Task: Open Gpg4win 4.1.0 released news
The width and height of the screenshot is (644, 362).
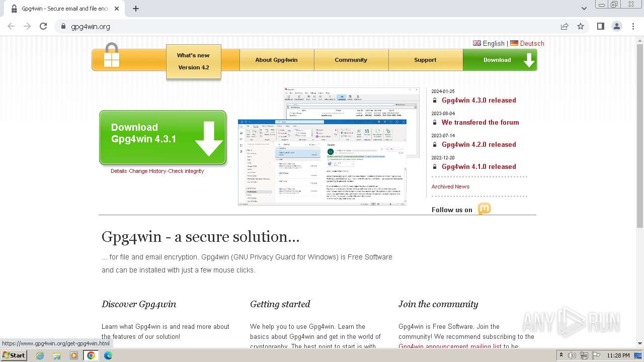Action: coord(479,166)
